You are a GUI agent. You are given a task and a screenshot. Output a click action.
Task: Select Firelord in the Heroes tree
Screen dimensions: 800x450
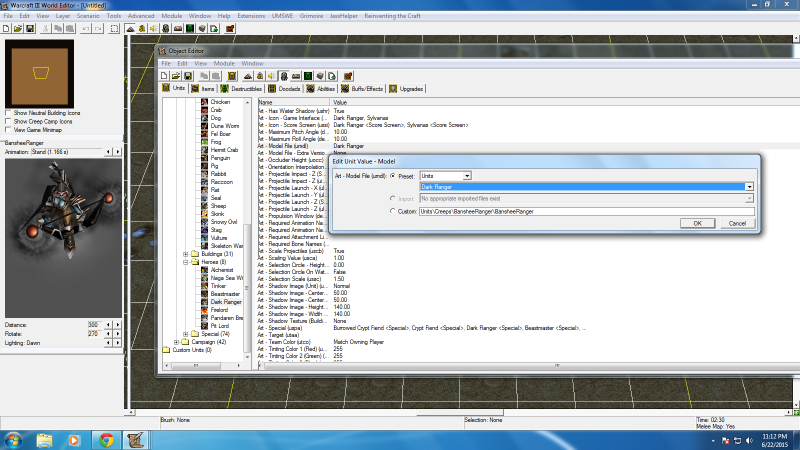219,310
